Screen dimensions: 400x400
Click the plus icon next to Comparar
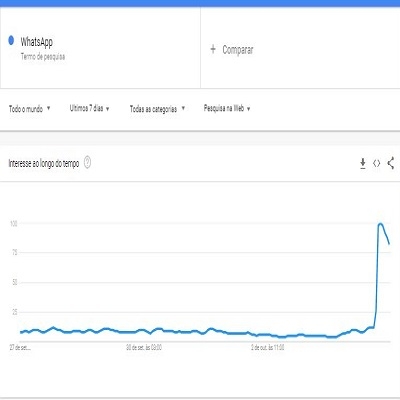click(213, 49)
